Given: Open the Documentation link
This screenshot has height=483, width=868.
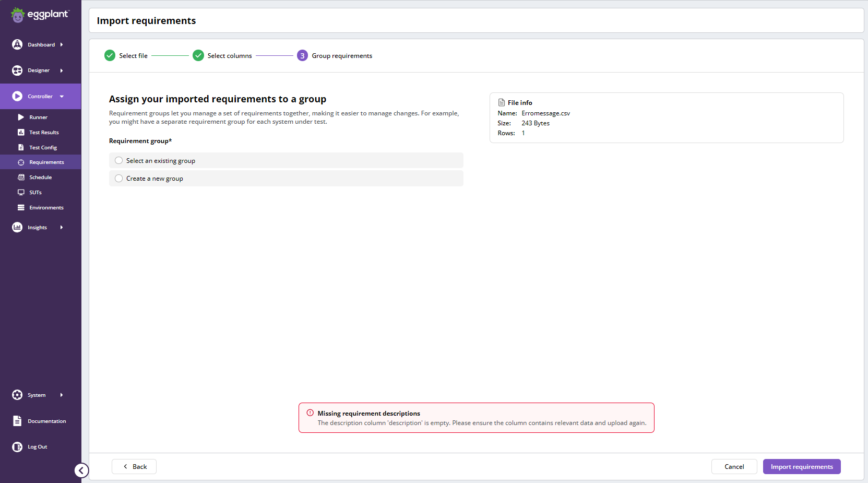Looking at the screenshot, I should click(x=47, y=421).
